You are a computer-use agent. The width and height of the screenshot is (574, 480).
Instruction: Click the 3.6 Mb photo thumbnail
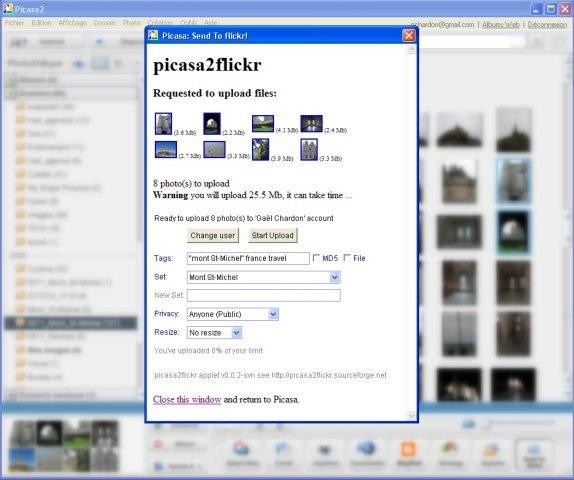click(x=163, y=124)
